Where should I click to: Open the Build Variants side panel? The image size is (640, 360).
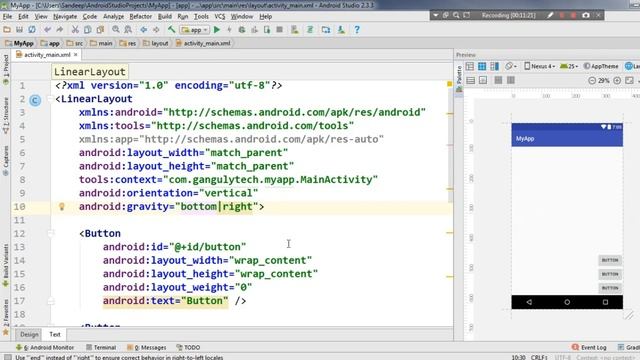(6, 266)
